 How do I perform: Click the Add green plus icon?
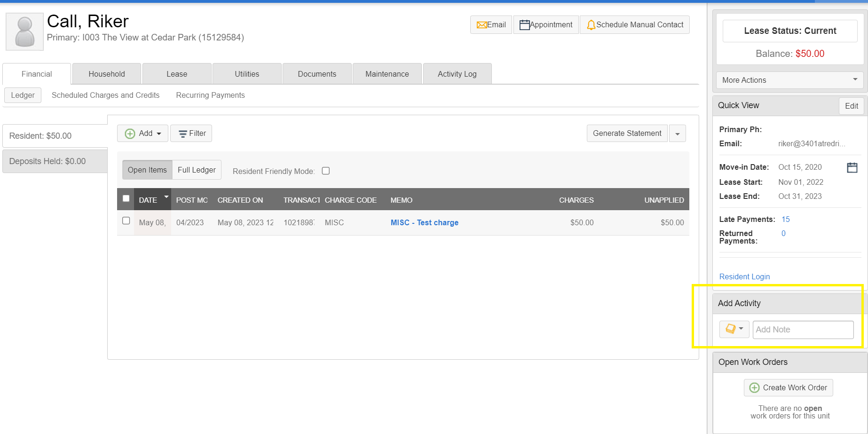[130, 134]
